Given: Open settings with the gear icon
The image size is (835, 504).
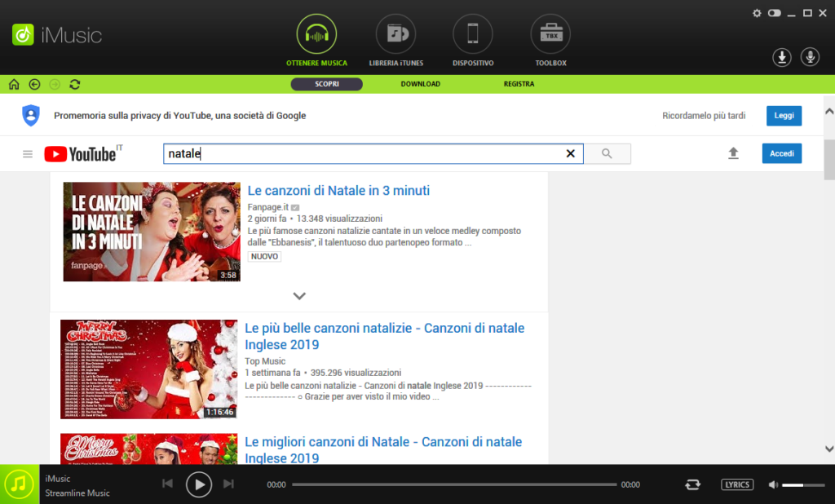Looking at the screenshot, I should (x=757, y=13).
